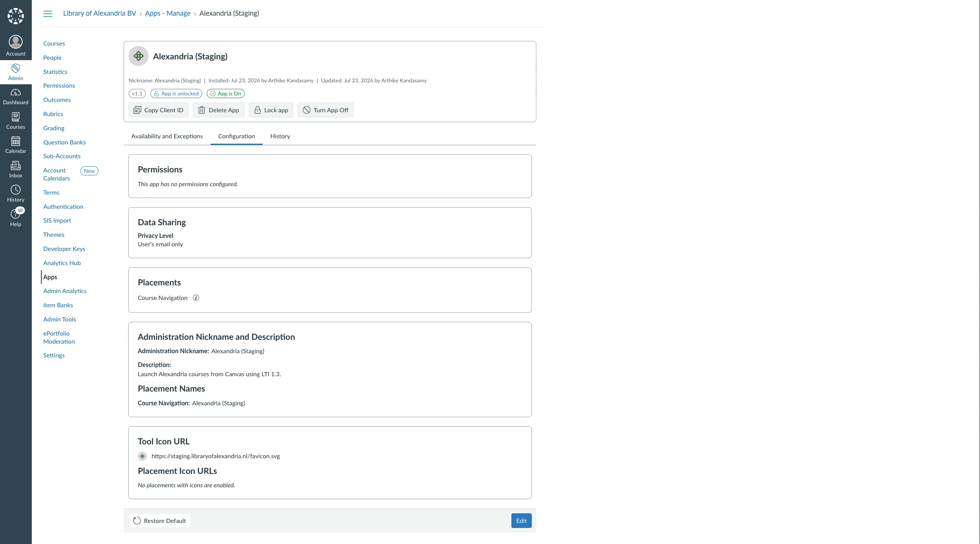Click the favicon thumbnail beside Tool Icon URL
The image size is (980, 544).
click(x=142, y=456)
